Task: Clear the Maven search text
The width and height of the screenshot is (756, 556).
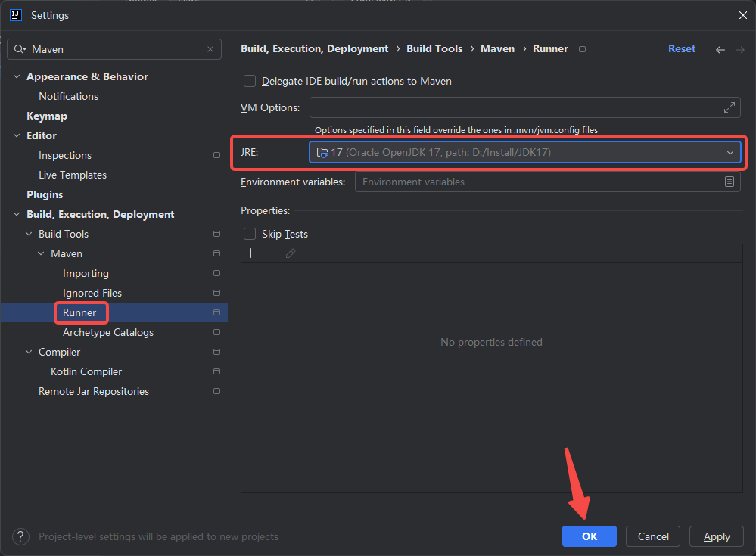Action: point(210,49)
